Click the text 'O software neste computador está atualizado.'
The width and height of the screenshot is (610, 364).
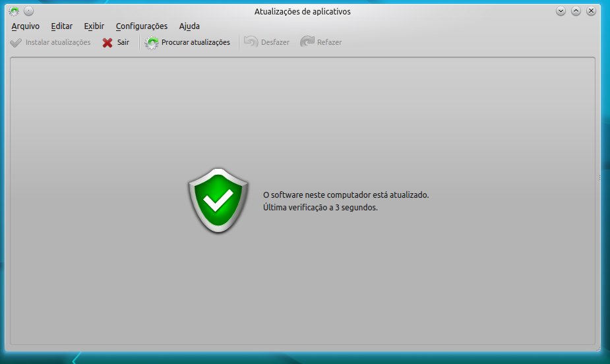pos(346,195)
